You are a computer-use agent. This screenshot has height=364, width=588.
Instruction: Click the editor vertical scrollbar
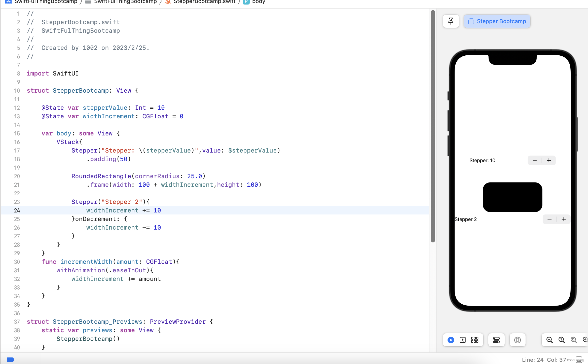click(433, 126)
